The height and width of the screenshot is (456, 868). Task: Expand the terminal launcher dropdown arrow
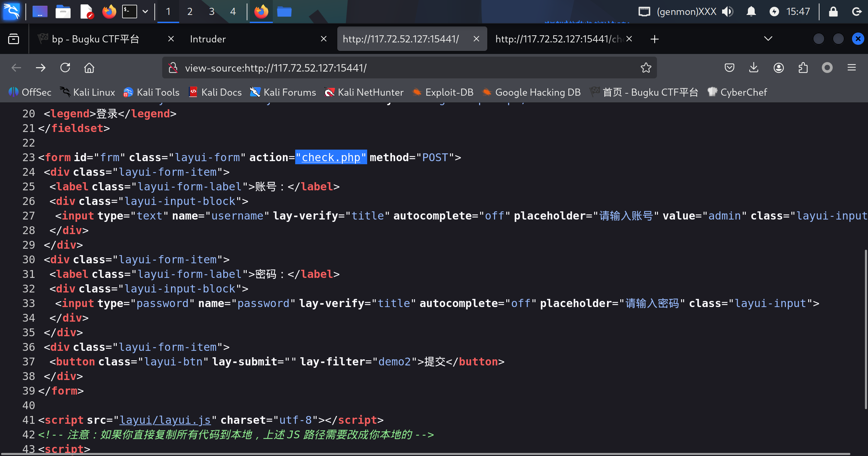(145, 12)
